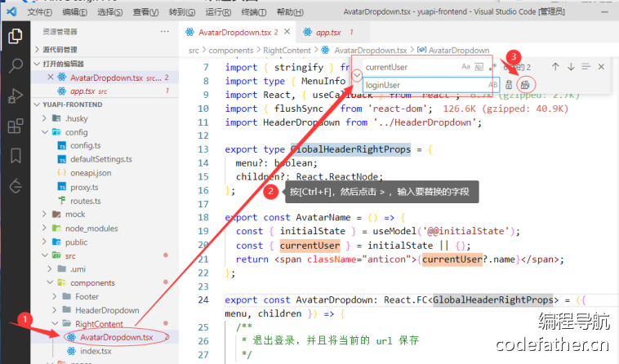619x364 pixels.
Task: Click 'src' breadcrumb segment
Action: pyautogui.click(x=194, y=51)
